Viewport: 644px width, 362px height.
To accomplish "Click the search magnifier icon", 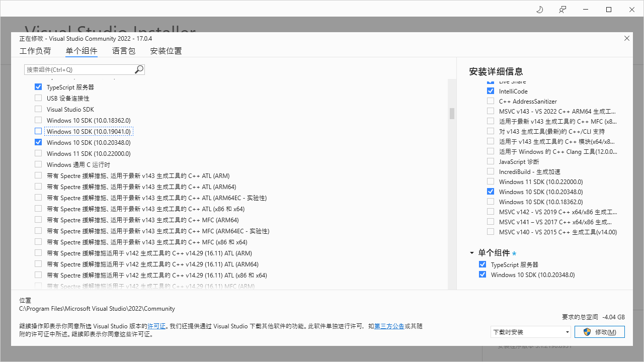I will pos(139,69).
